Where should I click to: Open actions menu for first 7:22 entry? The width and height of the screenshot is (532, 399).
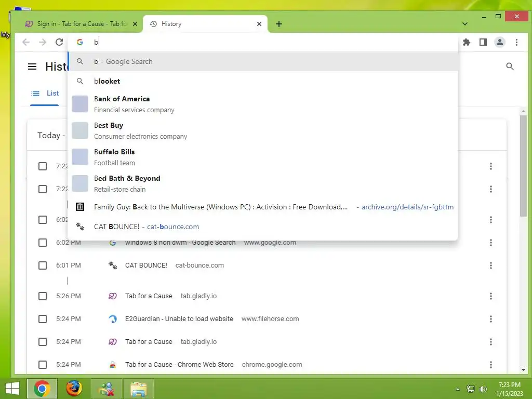490,166
